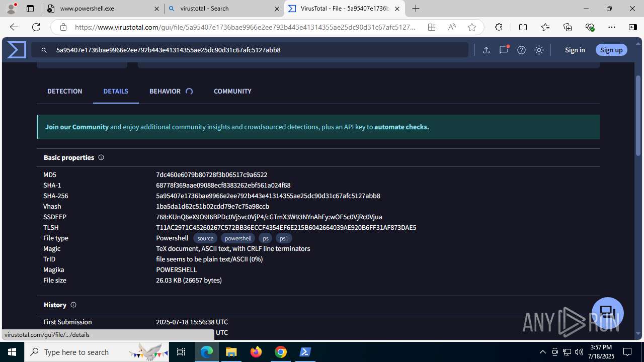Show hidden system tray icons chevron
644x362 pixels.
tap(542, 352)
